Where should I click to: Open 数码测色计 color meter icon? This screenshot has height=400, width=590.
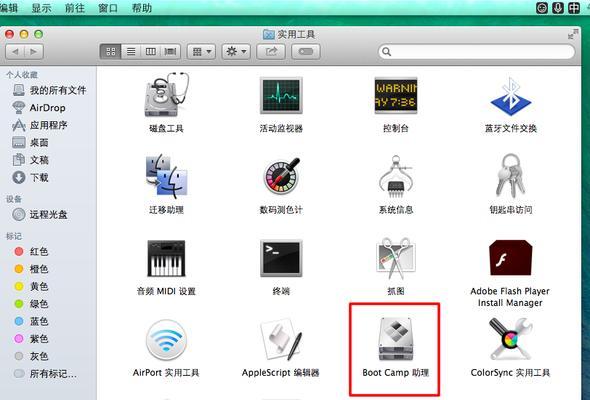[281, 176]
